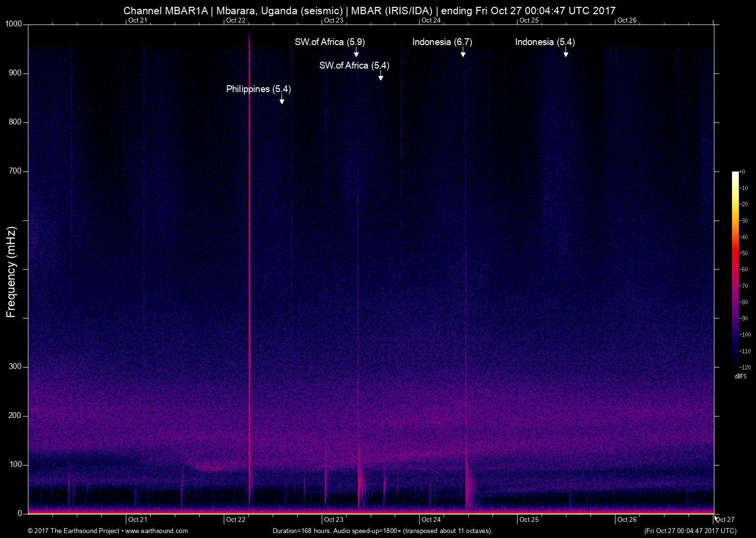Click the Earthsound Project copyright text
The height and width of the screenshot is (538, 756).
(x=108, y=531)
